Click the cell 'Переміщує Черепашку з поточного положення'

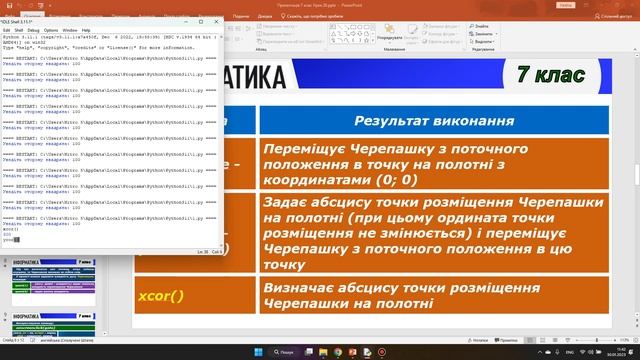[434, 164]
